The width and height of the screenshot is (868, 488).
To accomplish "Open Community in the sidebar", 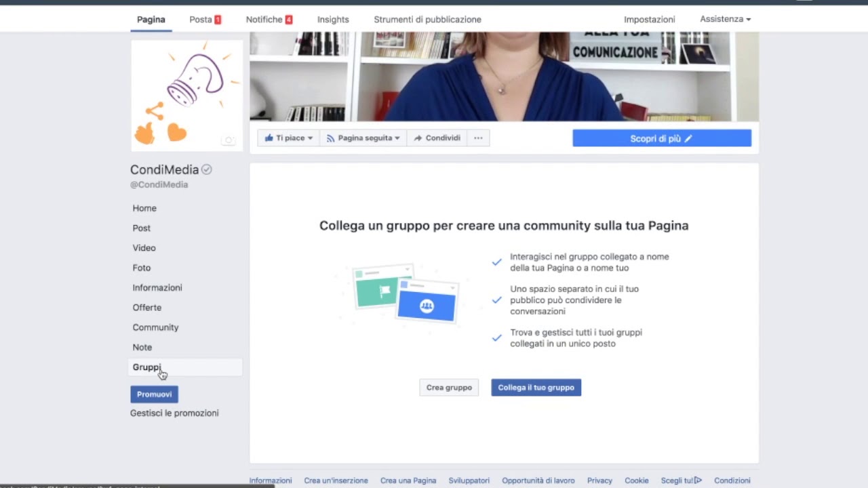I will click(x=155, y=327).
